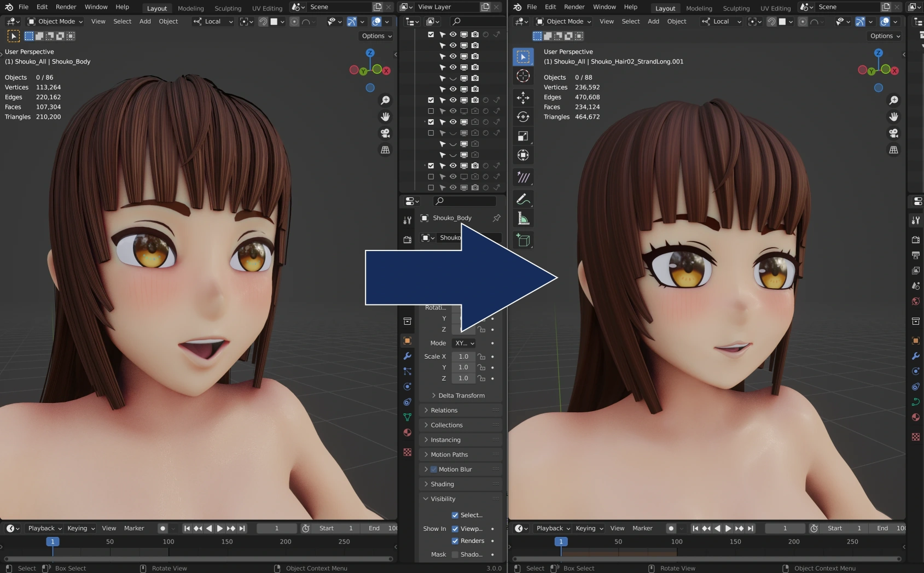The width and height of the screenshot is (924, 573).
Task: Open Material tab in middle properties panel
Action: pyautogui.click(x=407, y=432)
